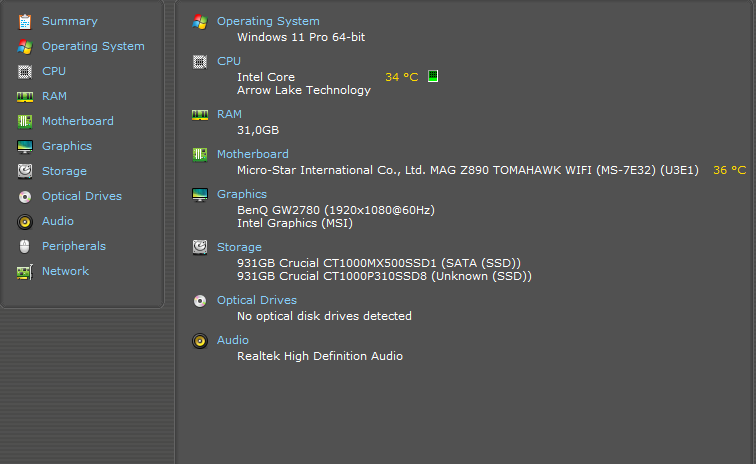The height and width of the screenshot is (464, 756).
Task: Follow the Motherboard heading link
Action: (252, 154)
